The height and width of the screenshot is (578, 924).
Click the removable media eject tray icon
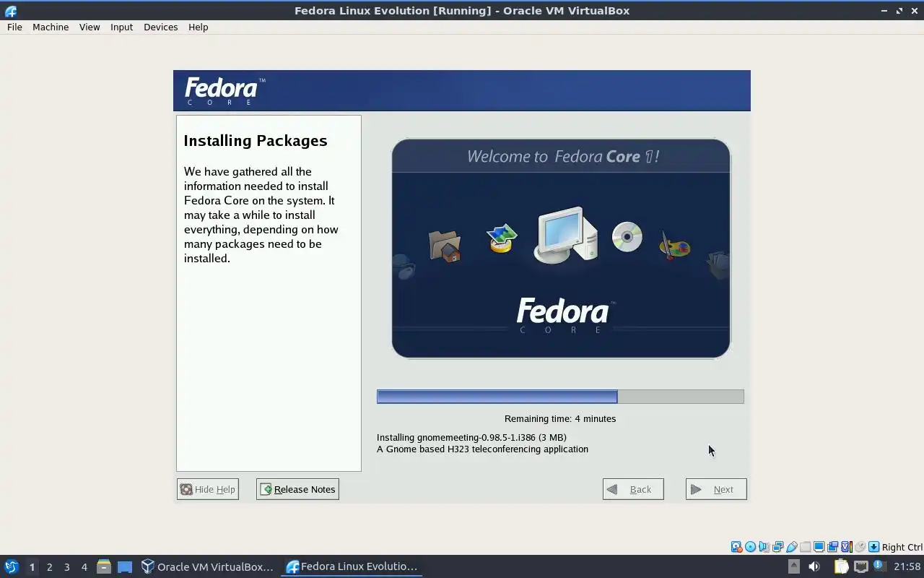(794, 566)
